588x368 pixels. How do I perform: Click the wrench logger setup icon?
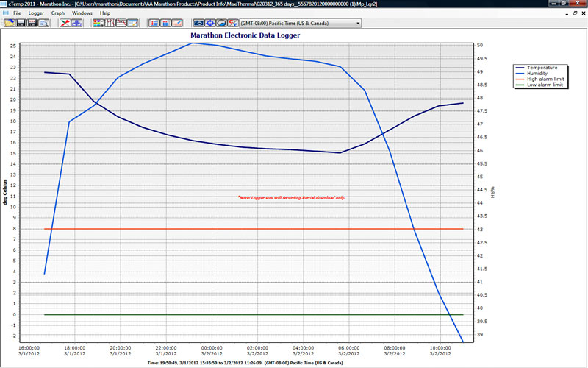pyautogui.click(x=65, y=24)
